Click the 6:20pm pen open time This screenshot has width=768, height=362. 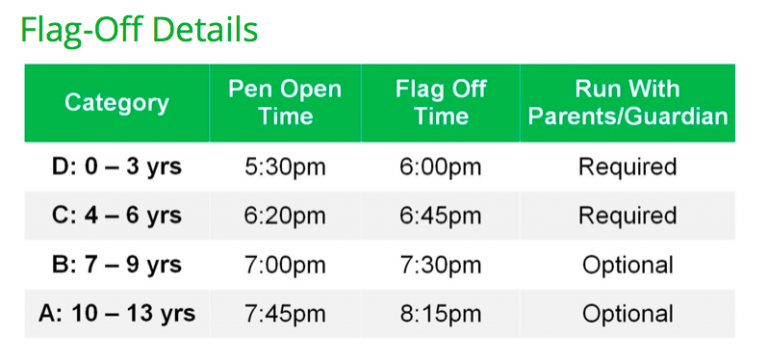tap(285, 217)
